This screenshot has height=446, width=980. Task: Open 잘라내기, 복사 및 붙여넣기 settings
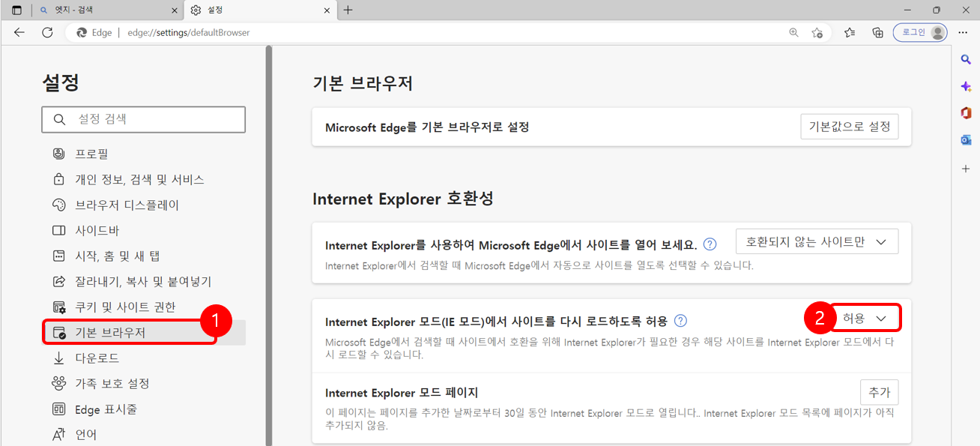pos(144,281)
